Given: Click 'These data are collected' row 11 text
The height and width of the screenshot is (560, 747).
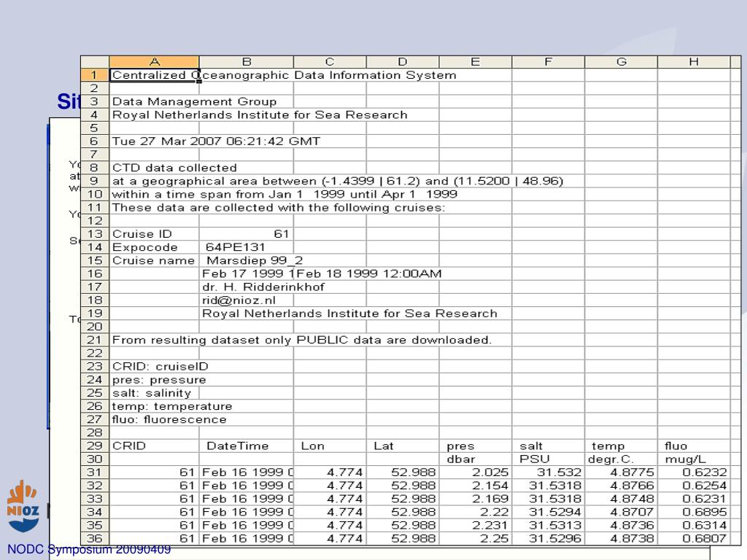Looking at the screenshot, I should point(278,208).
